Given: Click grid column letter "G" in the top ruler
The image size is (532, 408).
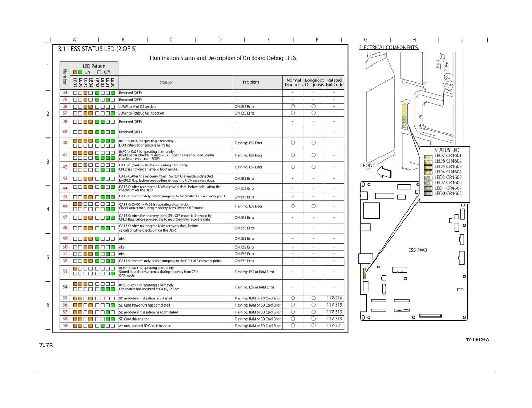Looking at the screenshot, I should pos(366,40).
